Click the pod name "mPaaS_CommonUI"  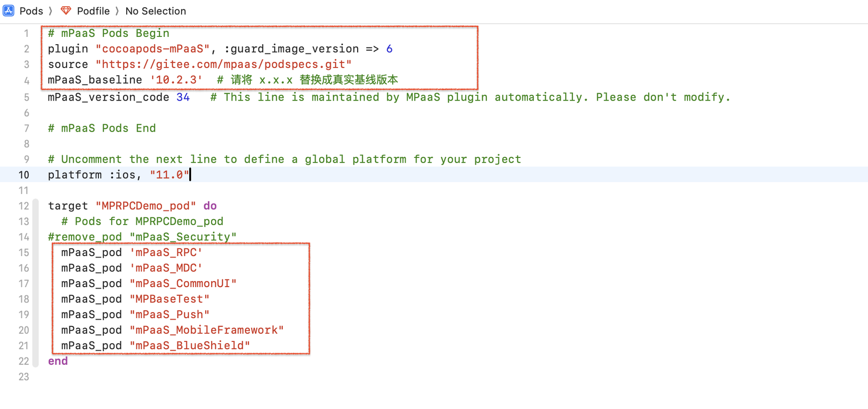pos(183,284)
